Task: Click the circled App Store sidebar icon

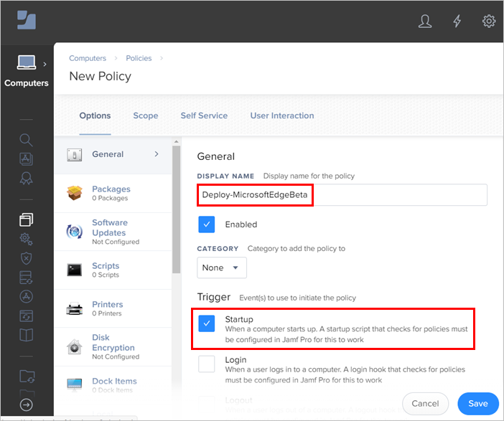Action: [x=26, y=296]
